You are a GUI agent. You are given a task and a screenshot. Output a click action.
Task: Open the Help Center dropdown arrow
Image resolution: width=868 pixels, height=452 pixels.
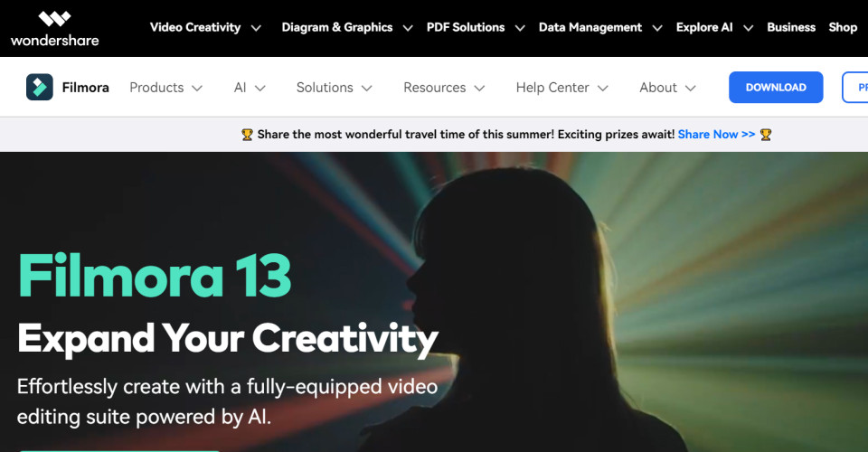[x=603, y=88]
